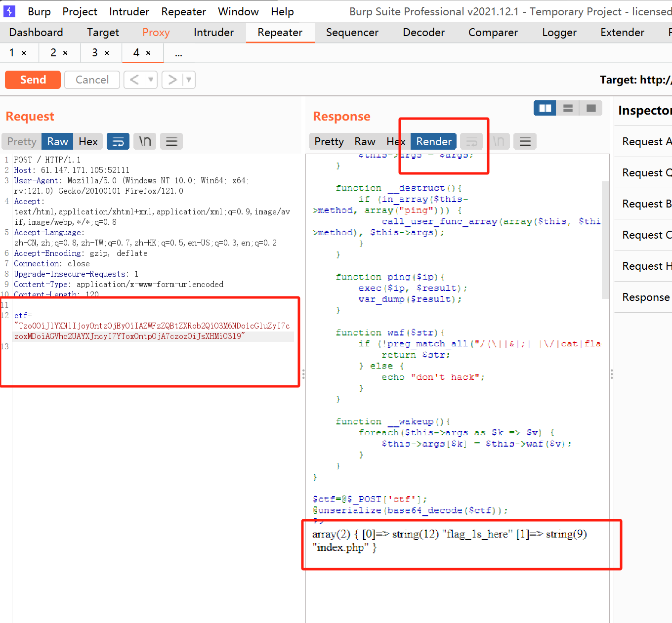672x623 pixels.
Task: Expand the Response Inspector section
Action: coord(643,297)
